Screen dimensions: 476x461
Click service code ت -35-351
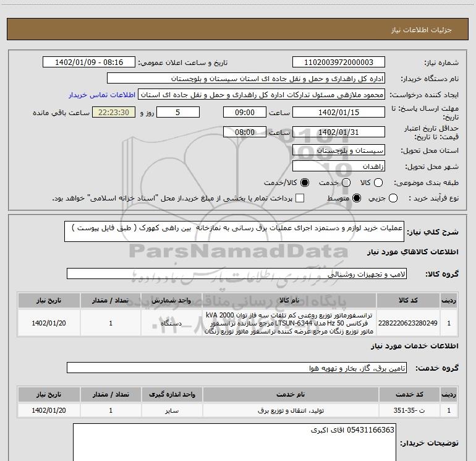[409, 410]
